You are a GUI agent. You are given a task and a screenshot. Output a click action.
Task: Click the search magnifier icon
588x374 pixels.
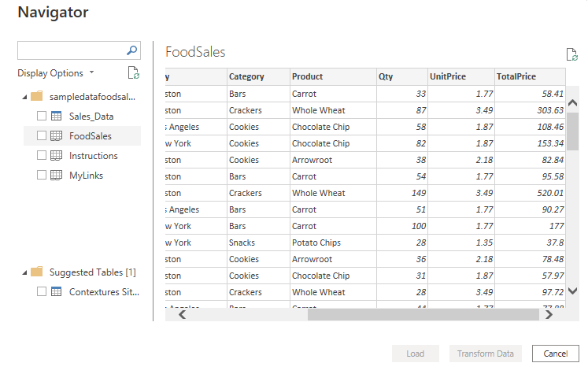[132, 50]
